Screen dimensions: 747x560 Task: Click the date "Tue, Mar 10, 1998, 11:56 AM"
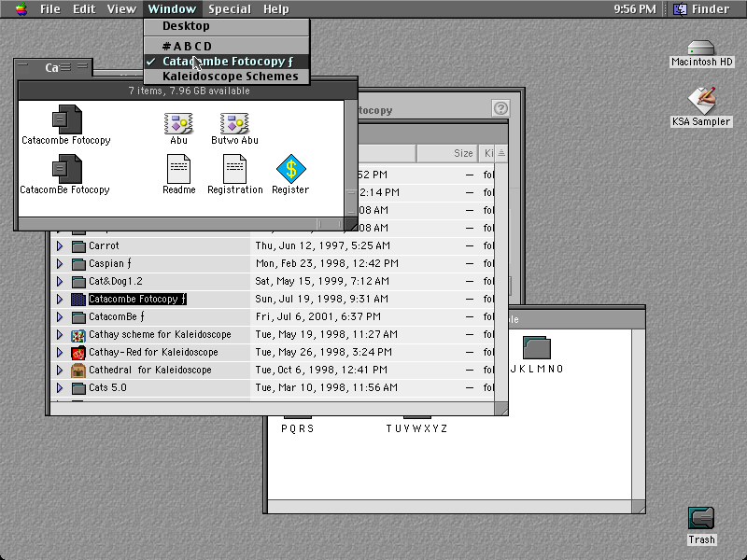[326, 387]
